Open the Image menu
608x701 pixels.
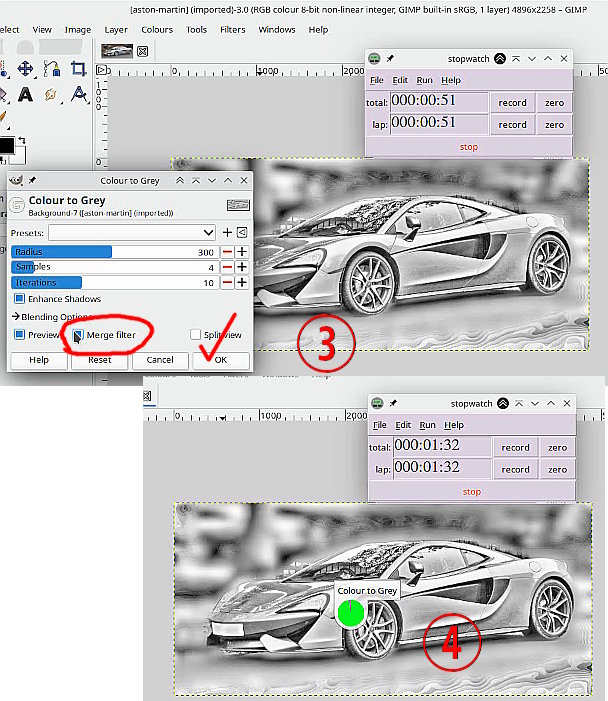[78, 30]
